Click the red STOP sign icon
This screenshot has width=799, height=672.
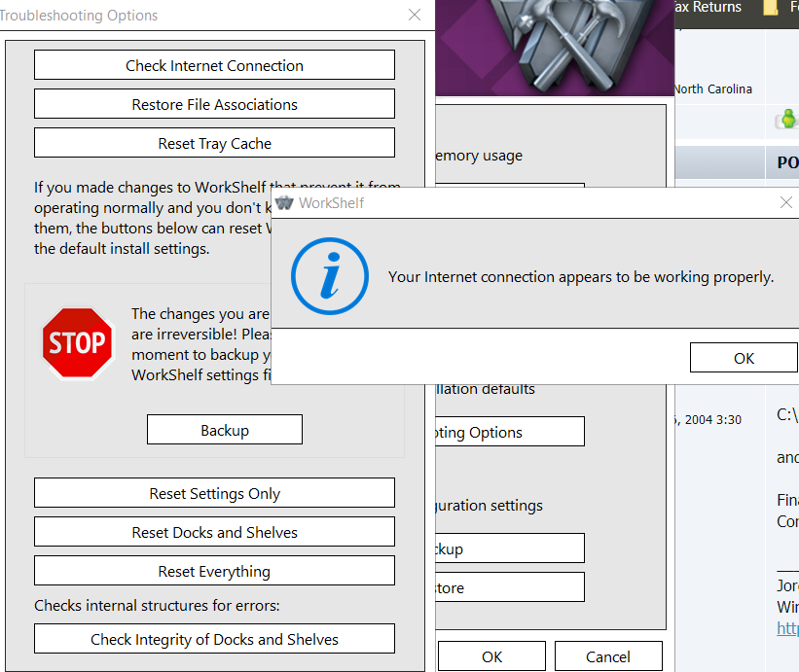click(x=78, y=342)
